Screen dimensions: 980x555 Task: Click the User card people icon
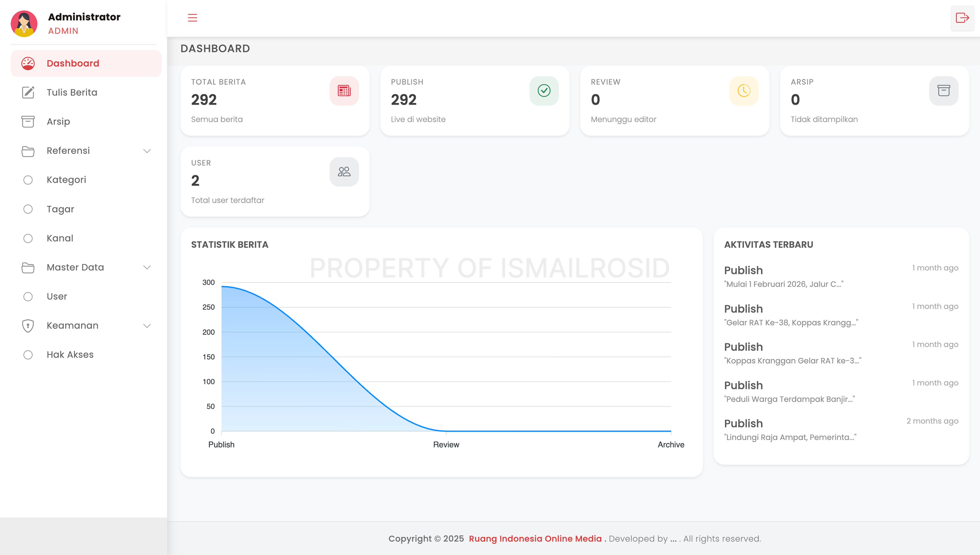point(344,171)
